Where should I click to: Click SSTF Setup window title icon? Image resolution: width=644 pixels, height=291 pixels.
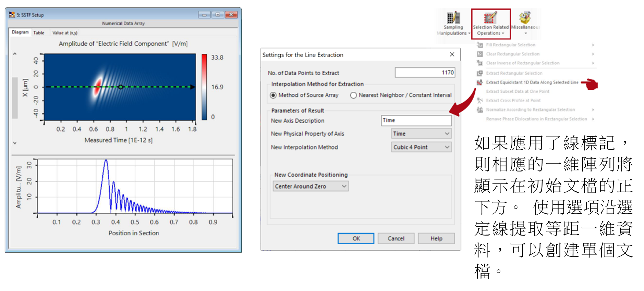click(x=12, y=15)
